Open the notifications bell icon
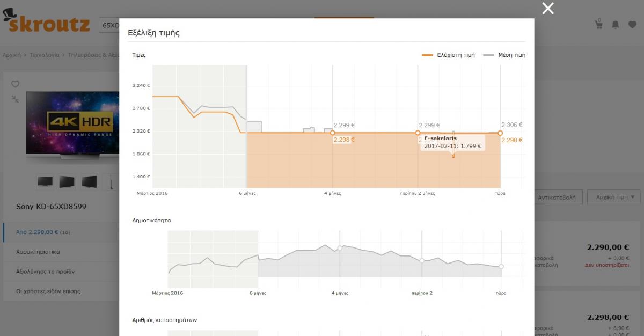Image resolution: width=644 pixels, height=336 pixels. (616, 25)
